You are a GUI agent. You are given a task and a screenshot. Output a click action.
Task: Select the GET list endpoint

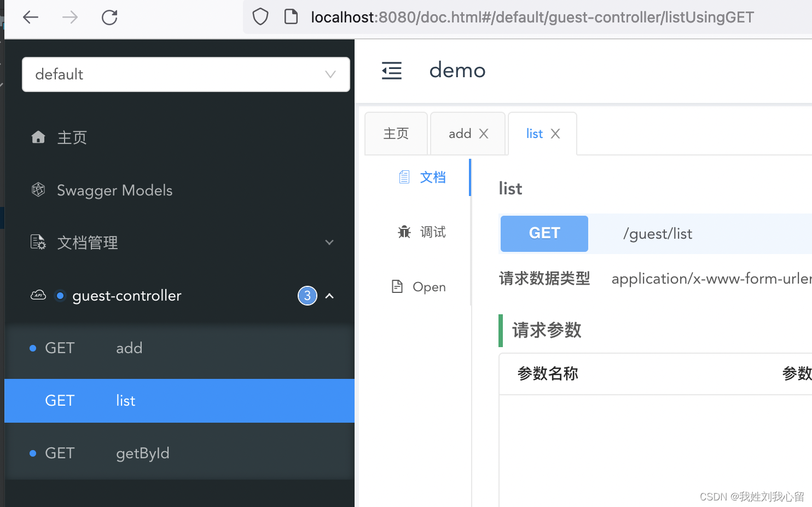179,401
